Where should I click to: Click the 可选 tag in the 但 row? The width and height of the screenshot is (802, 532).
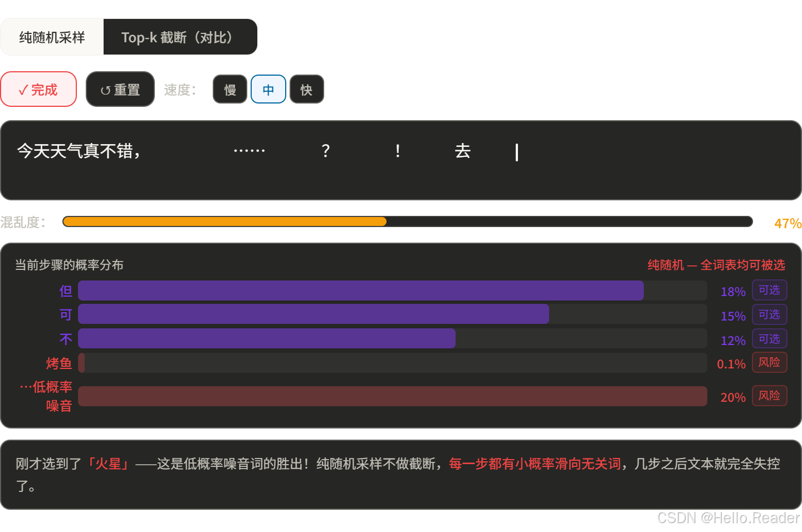(x=770, y=290)
